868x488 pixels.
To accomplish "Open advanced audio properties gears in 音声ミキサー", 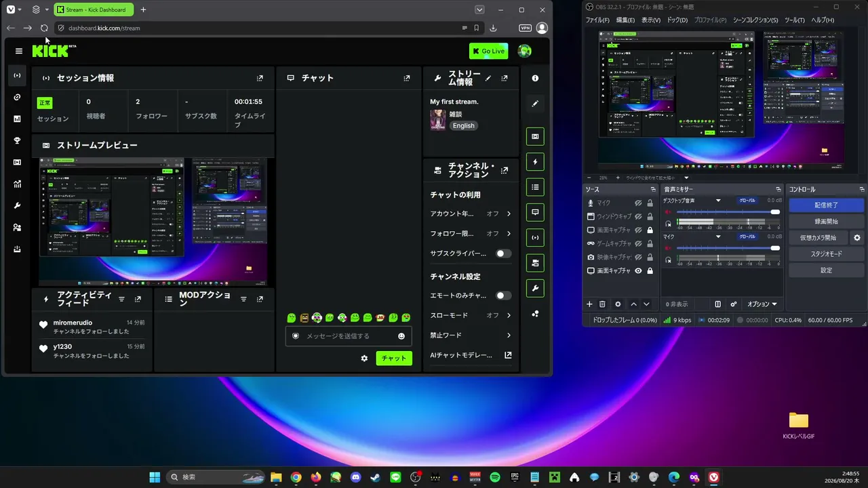I will pyautogui.click(x=734, y=304).
